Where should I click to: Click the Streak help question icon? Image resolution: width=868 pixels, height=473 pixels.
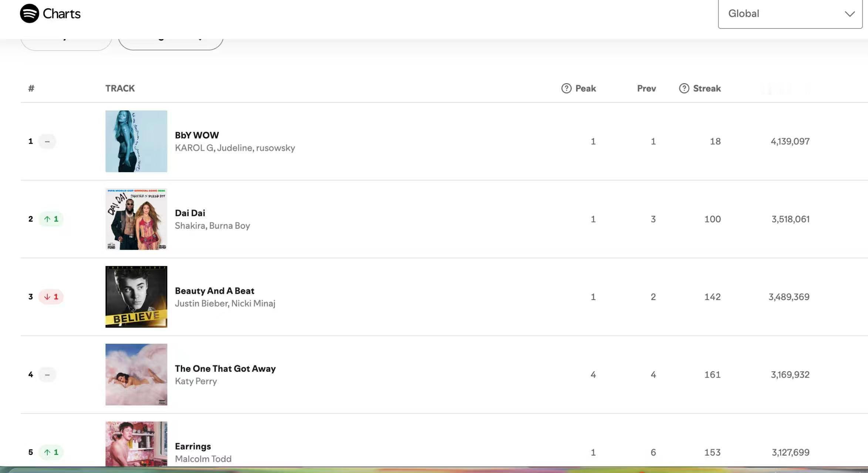pyautogui.click(x=684, y=88)
